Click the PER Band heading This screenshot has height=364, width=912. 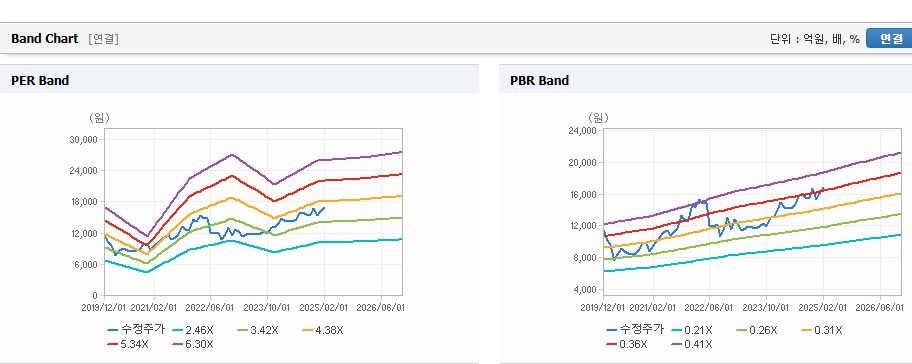[x=40, y=81]
